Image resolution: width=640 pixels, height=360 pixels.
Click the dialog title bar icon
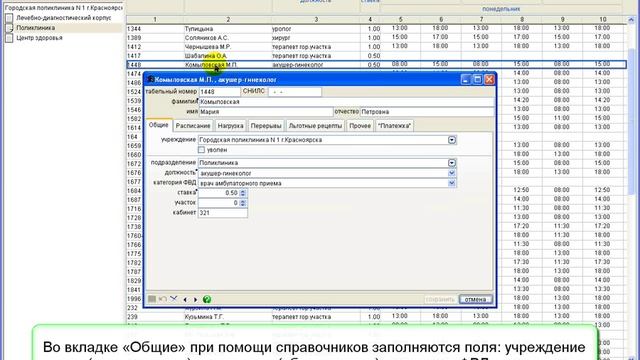(x=150, y=80)
